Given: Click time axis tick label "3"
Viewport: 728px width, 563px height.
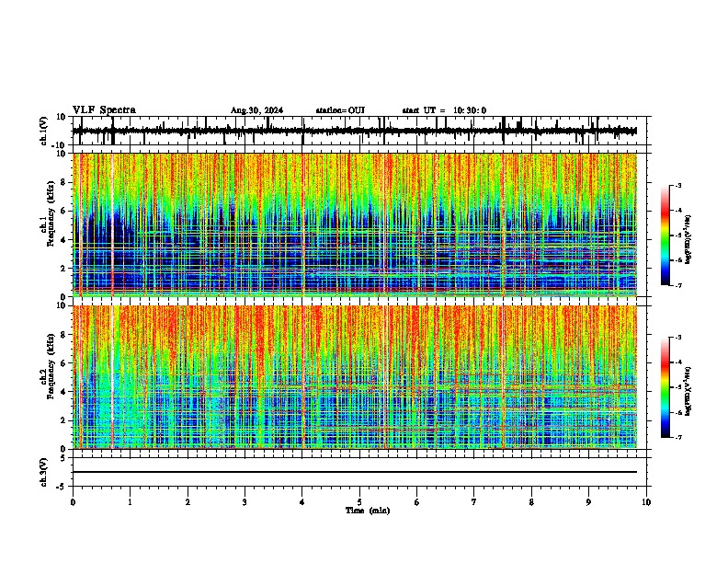Looking at the screenshot, I should [x=245, y=502].
